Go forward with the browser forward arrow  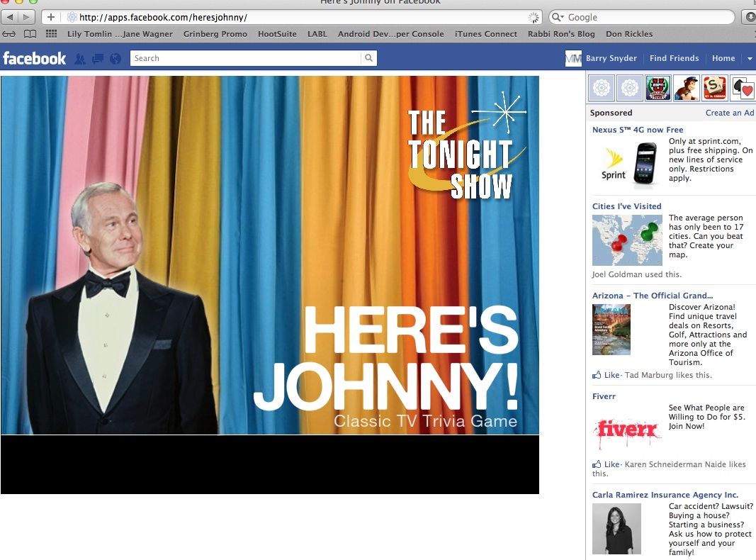tap(26, 17)
